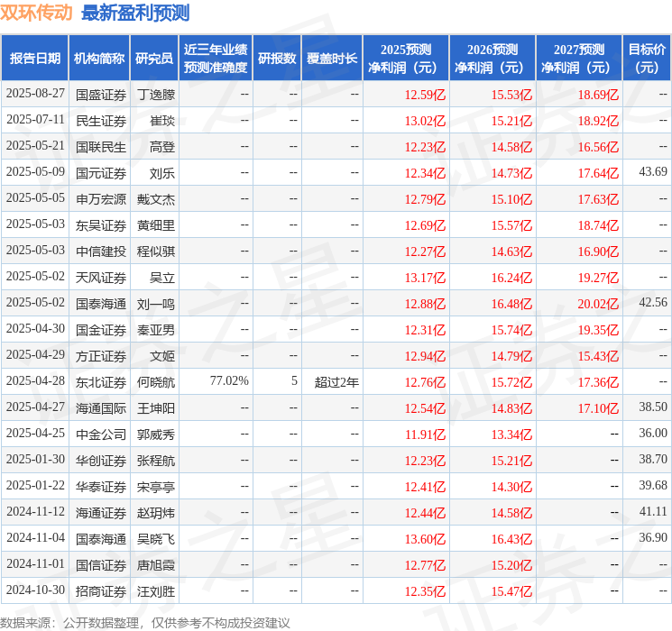Select researcher 高登
This screenshot has width=672, height=631.
pyautogui.click(x=162, y=147)
